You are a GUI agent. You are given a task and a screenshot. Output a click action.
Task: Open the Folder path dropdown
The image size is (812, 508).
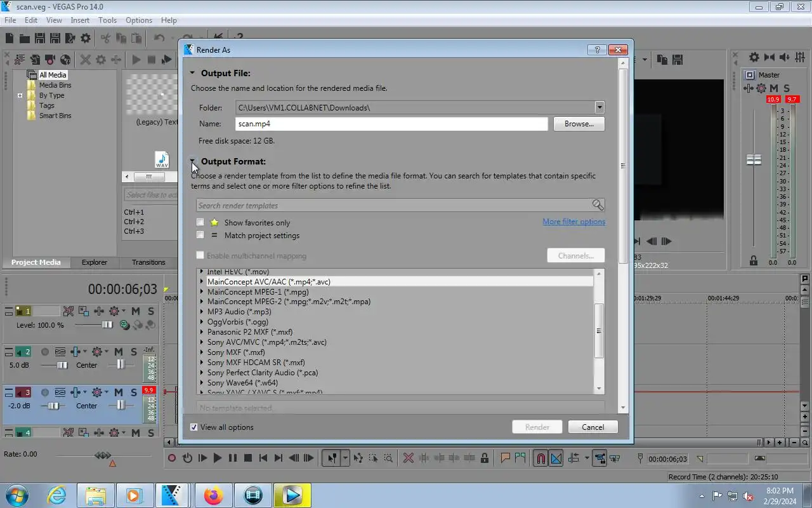click(x=599, y=107)
